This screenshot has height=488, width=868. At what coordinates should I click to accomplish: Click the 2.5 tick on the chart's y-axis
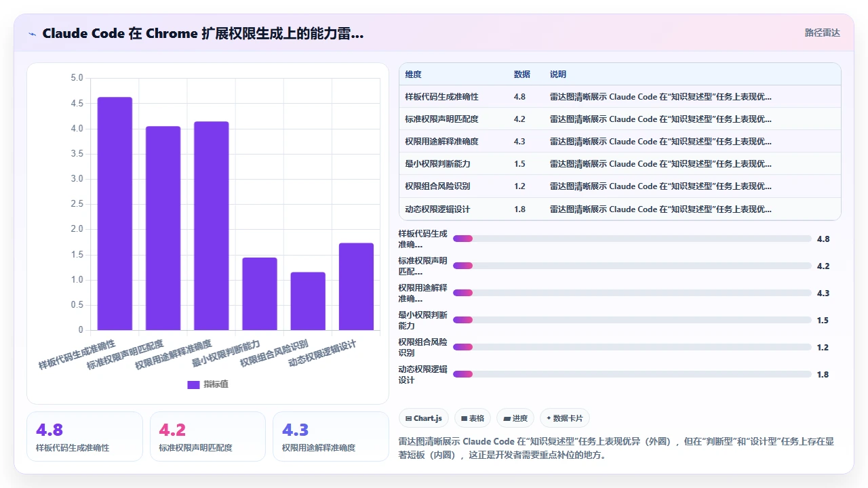[x=77, y=204]
